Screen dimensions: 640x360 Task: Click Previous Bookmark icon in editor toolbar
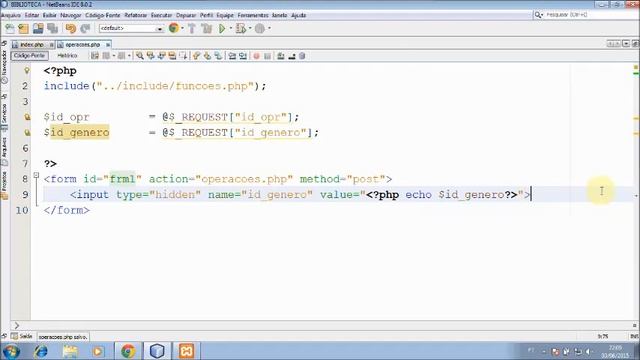click(196, 56)
